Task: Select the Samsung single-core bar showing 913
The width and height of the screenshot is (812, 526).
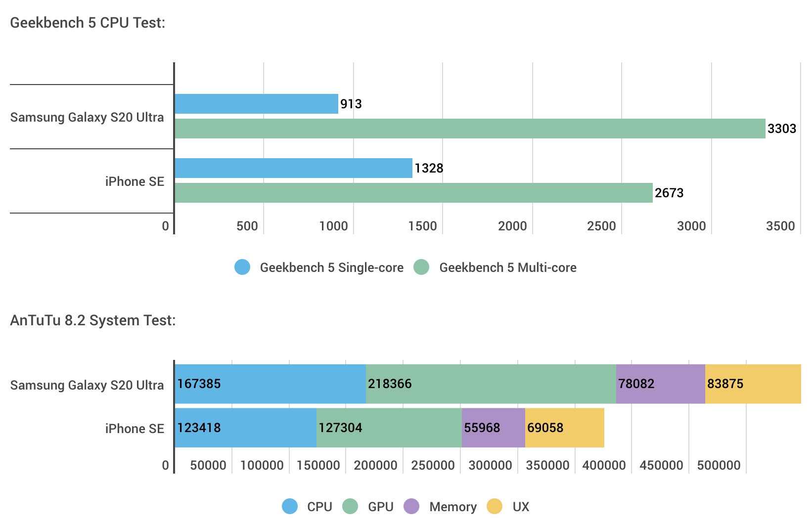Action: point(256,104)
